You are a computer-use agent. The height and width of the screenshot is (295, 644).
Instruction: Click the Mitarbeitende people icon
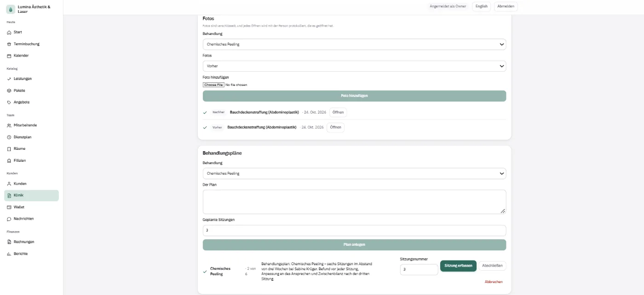(9, 125)
